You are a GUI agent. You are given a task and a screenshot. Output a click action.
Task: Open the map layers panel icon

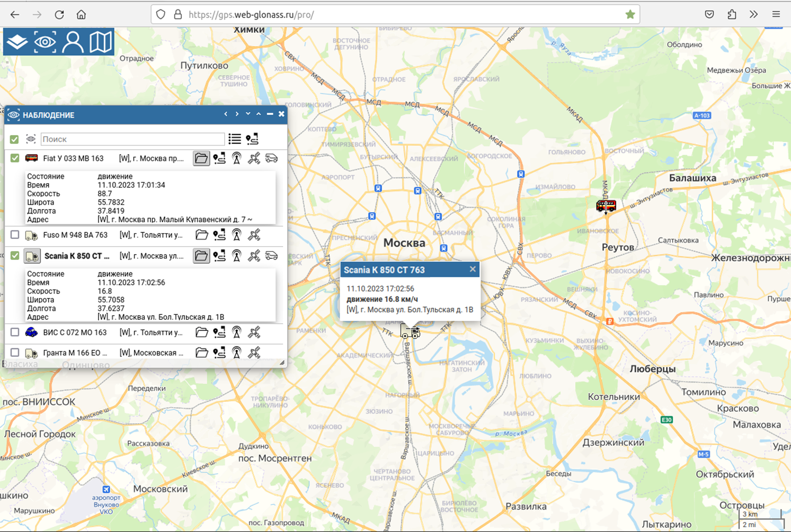(17, 42)
